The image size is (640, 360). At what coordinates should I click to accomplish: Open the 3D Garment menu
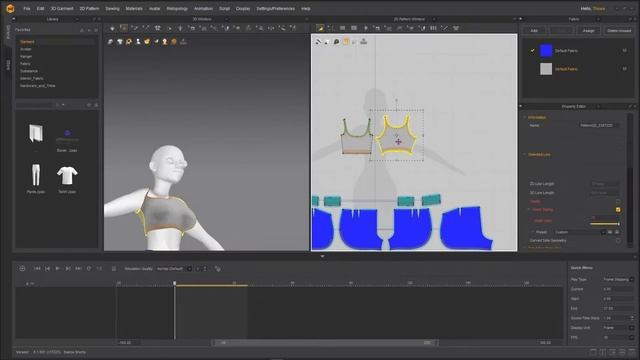[62, 8]
